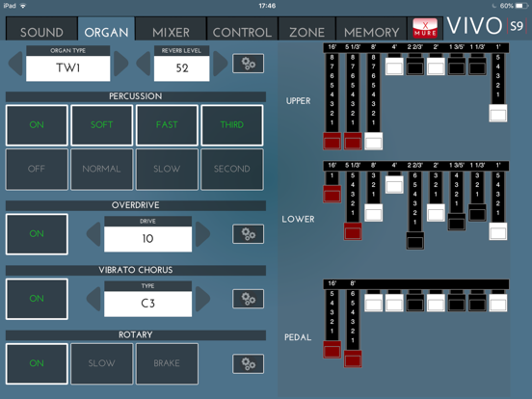Screen dimensions: 532x399
Task: Select previous vibrato chorus type arrow
Action: [x=93, y=299]
